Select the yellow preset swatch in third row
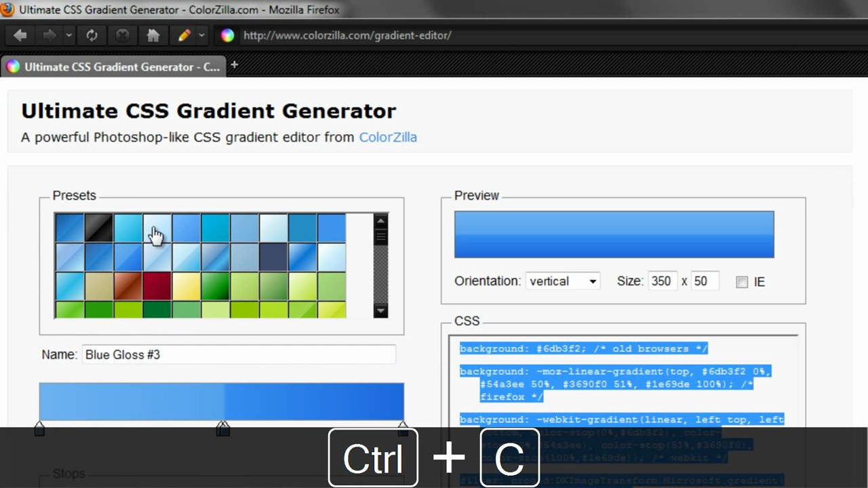The height and width of the screenshot is (488, 868). (x=186, y=286)
